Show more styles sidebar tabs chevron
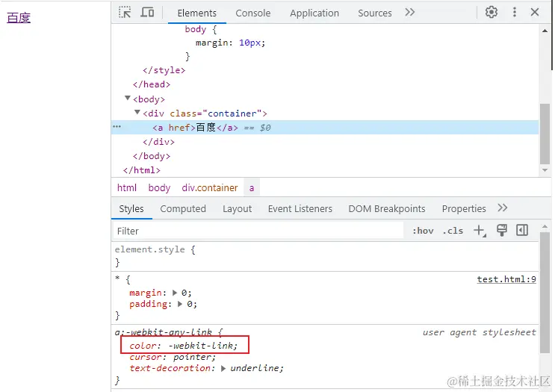 click(x=503, y=208)
